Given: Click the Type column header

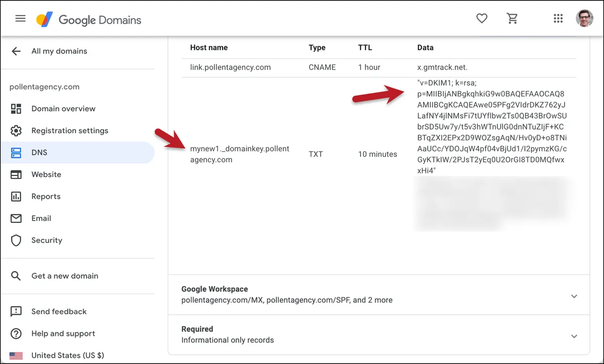Looking at the screenshot, I should coord(317,48).
